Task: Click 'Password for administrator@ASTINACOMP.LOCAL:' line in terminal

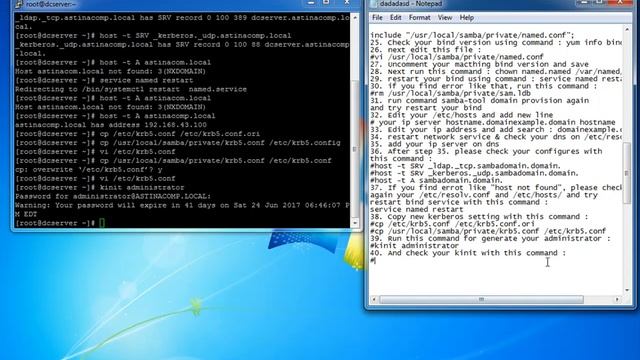Action: click(x=113, y=196)
